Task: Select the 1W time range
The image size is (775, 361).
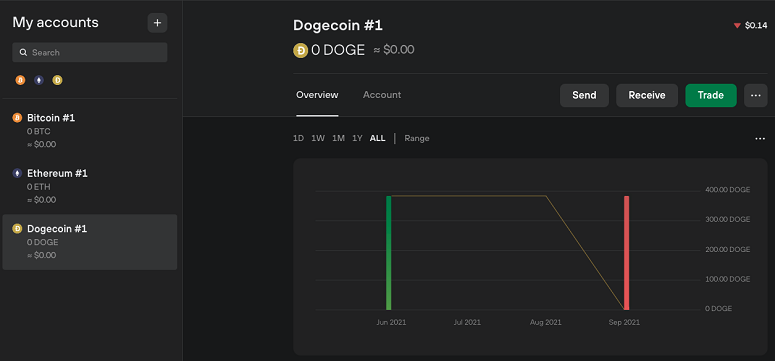Action: coord(318,138)
